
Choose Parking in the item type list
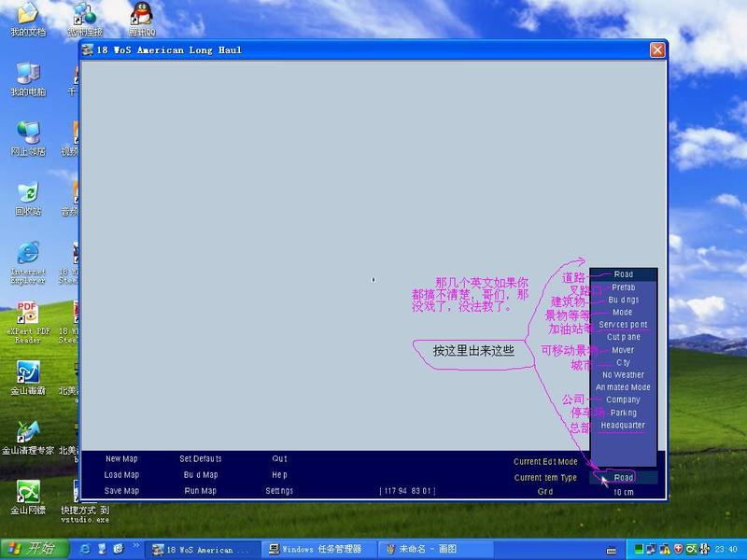tap(624, 413)
